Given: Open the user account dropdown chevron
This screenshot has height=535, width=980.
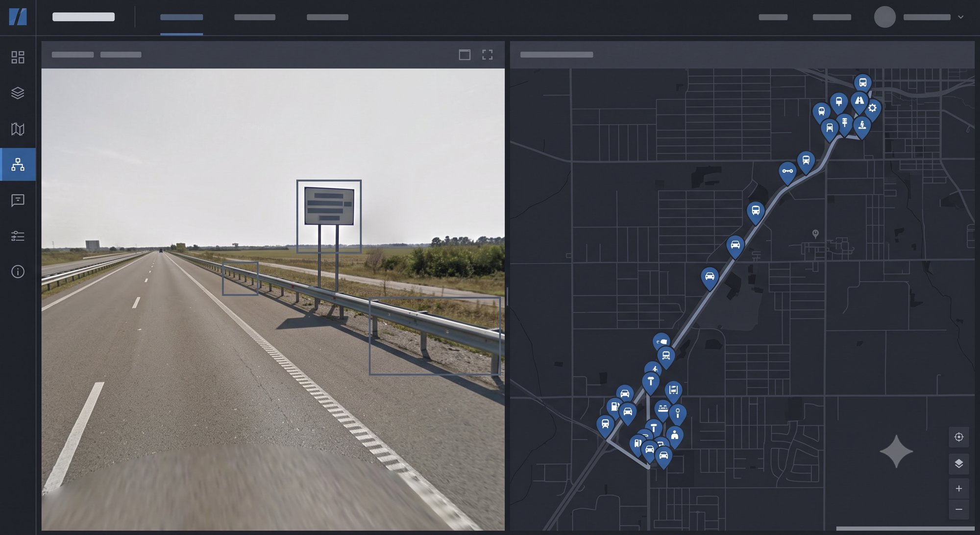Looking at the screenshot, I should coord(960,17).
